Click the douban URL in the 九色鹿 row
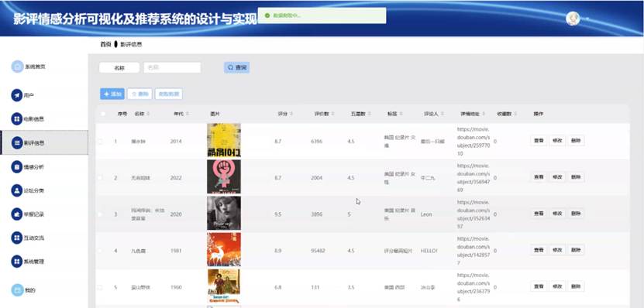Image resolution: width=644 pixels, height=308 pixels. coord(474,251)
